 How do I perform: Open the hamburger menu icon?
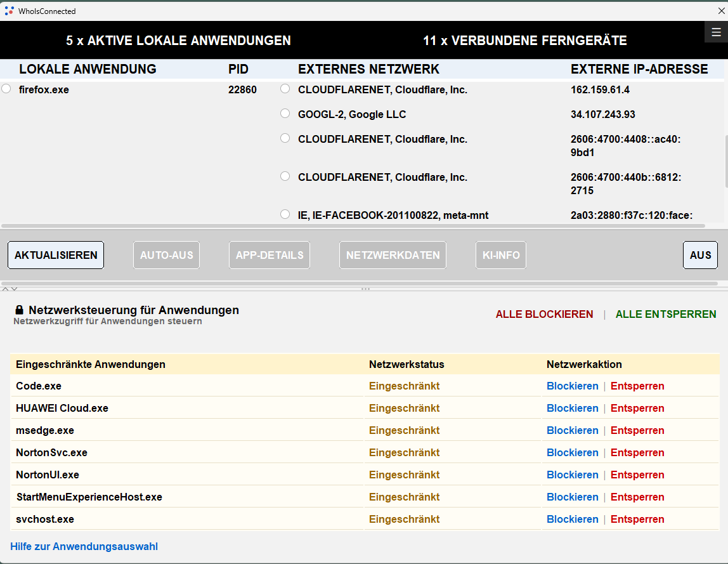tap(716, 32)
